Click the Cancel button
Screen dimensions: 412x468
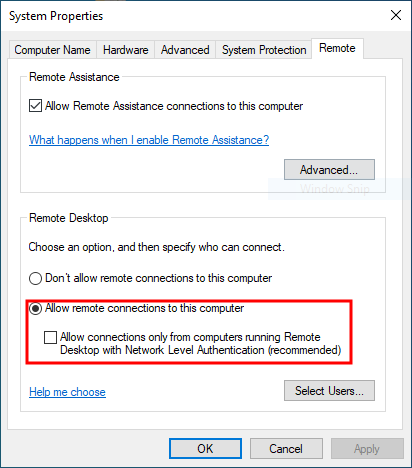pyautogui.click(x=286, y=449)
